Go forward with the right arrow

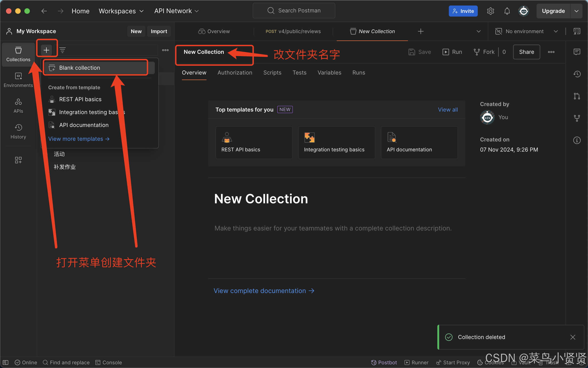coord(60,11)
